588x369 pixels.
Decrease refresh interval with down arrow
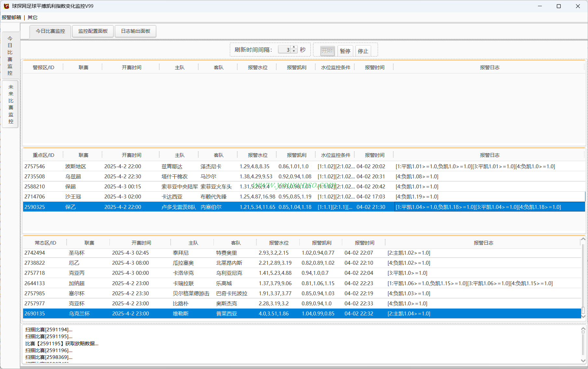[294, 51]
